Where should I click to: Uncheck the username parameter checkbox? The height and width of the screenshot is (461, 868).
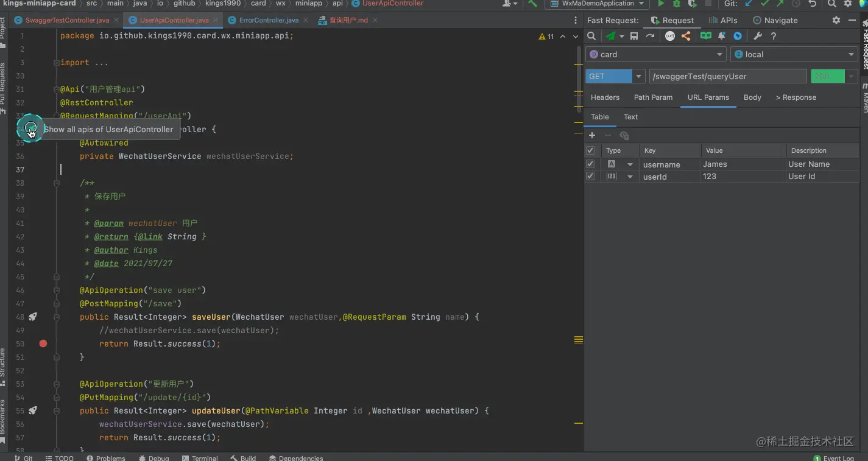(590, 164)
